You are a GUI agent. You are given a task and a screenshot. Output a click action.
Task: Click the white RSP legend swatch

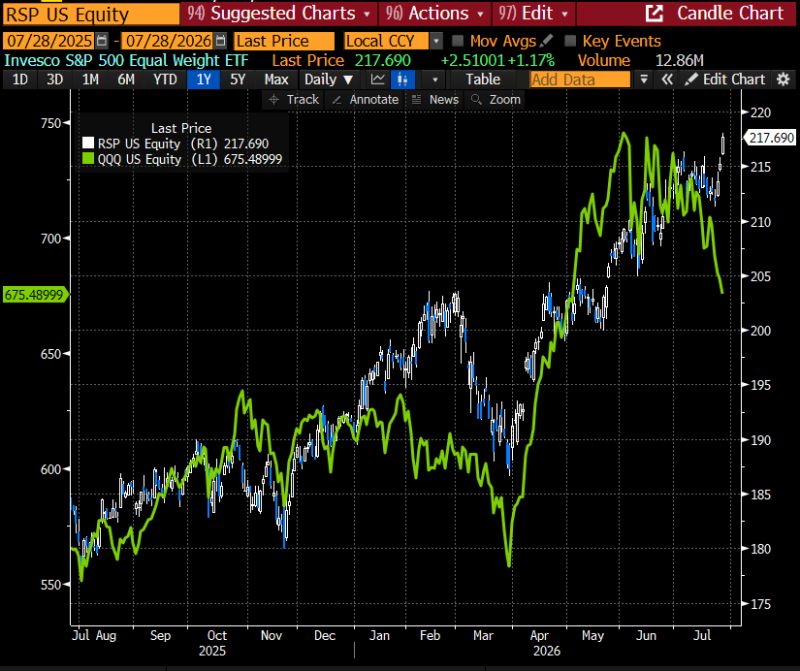tap(88, 143)
